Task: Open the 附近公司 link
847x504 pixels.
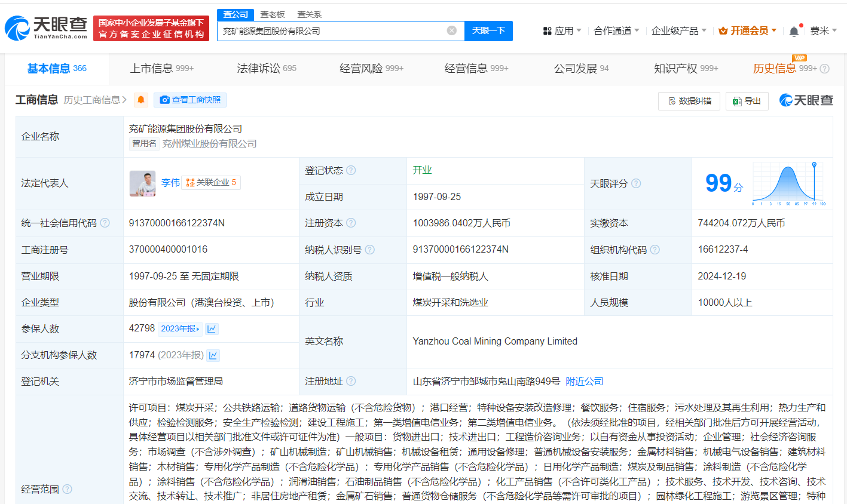Action: [584, 381]
